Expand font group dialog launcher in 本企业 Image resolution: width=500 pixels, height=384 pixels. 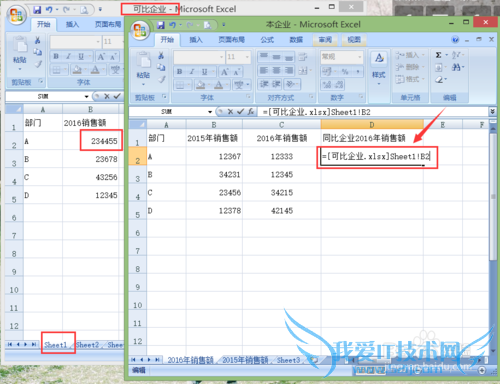(x=248, y=96)
